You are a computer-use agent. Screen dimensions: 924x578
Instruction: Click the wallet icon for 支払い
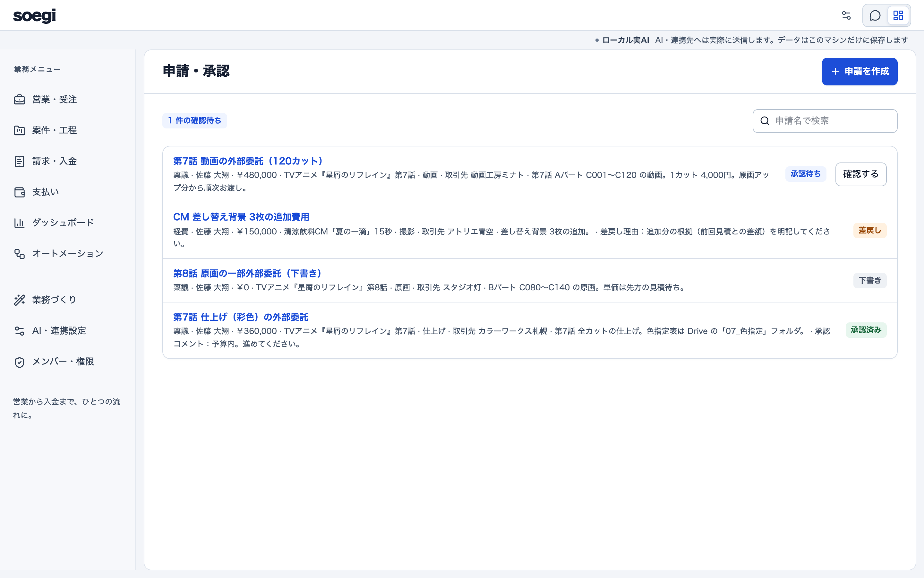[x=20, y=192]
